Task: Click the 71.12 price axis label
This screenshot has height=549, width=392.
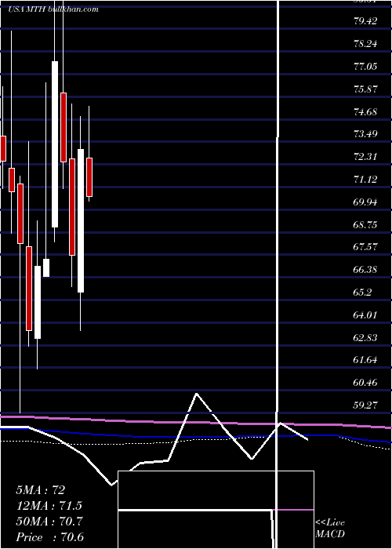Action: [x=365, y=180]
